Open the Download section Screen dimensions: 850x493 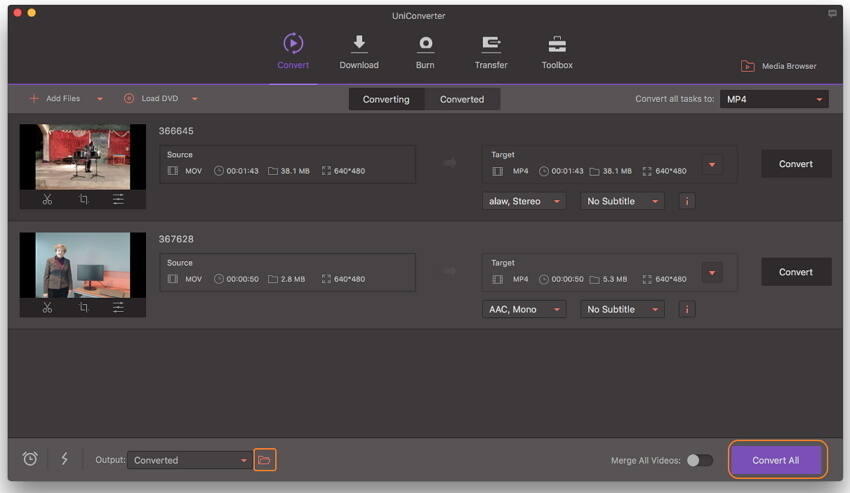359,52
